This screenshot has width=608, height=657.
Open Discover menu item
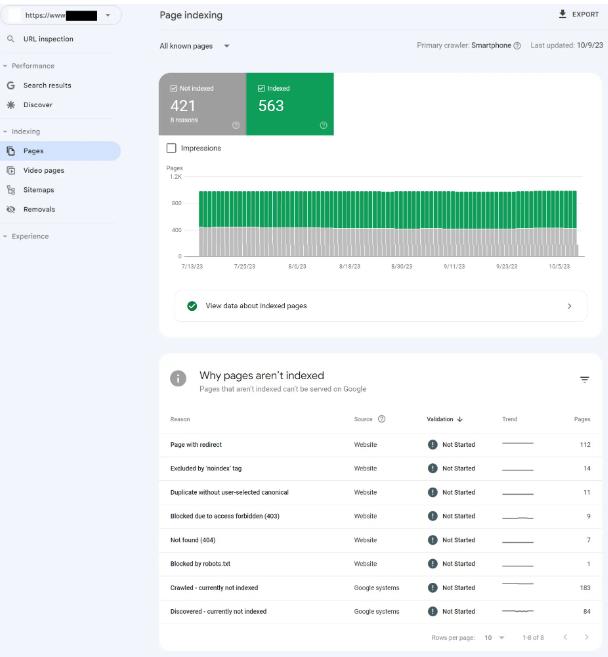(61, 105)
